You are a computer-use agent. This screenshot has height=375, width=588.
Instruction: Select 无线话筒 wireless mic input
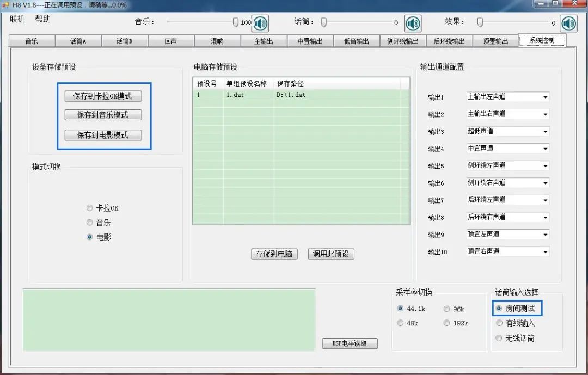pyautogui.click(x=499, y=337)
